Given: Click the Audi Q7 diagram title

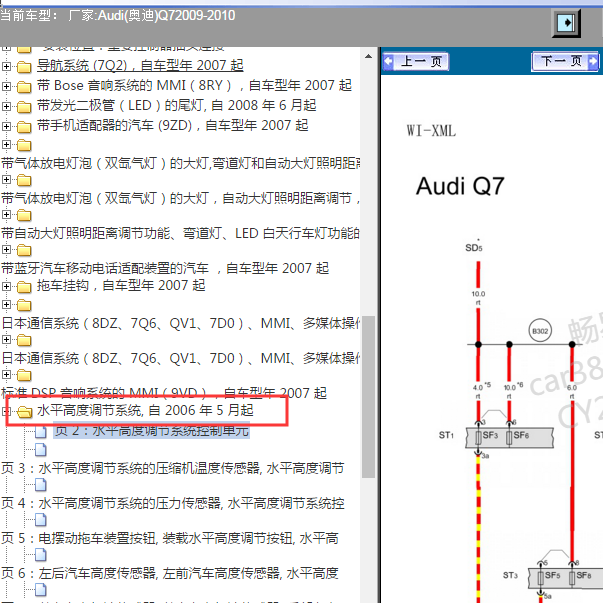Looking at the screenshot, I should 460,187.
